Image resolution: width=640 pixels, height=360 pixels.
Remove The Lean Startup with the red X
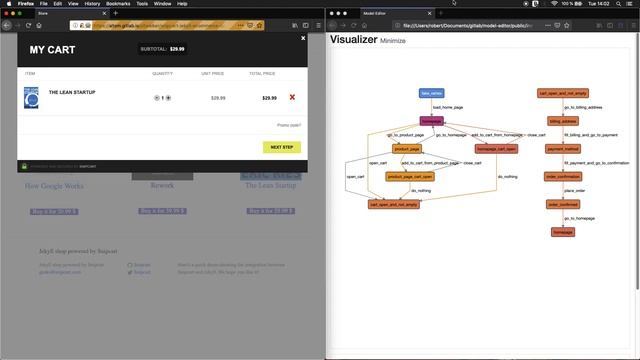click(292, 97)
